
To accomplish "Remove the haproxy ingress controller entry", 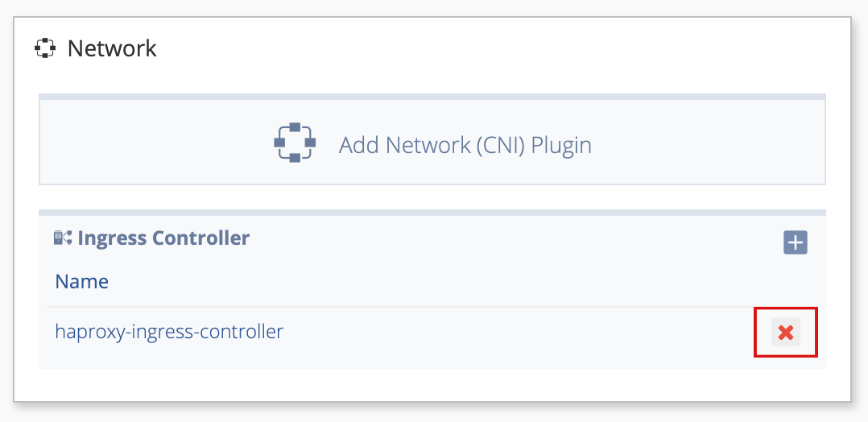I will coord(786,333).
